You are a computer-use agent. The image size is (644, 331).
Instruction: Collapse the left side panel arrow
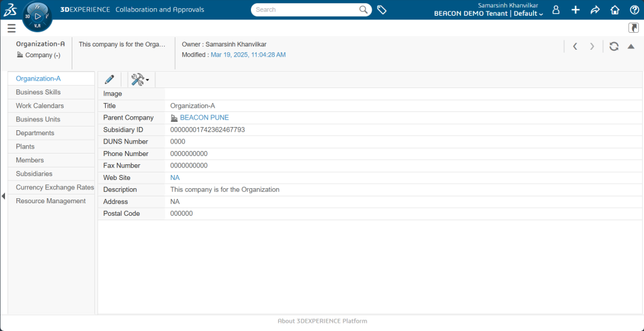click(x=3, y=196)
